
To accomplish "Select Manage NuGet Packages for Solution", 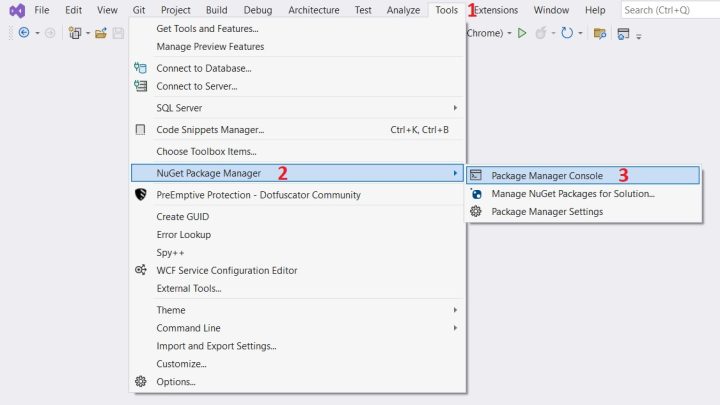I will tap(583, 193).
